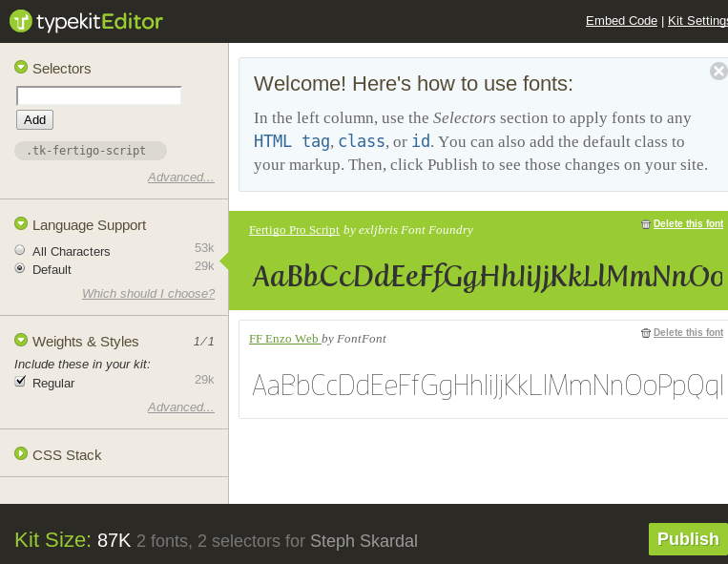Open the 'Which should I choose?' link
The width and height of the screenshot is (728, 564).
coord(149,294)
